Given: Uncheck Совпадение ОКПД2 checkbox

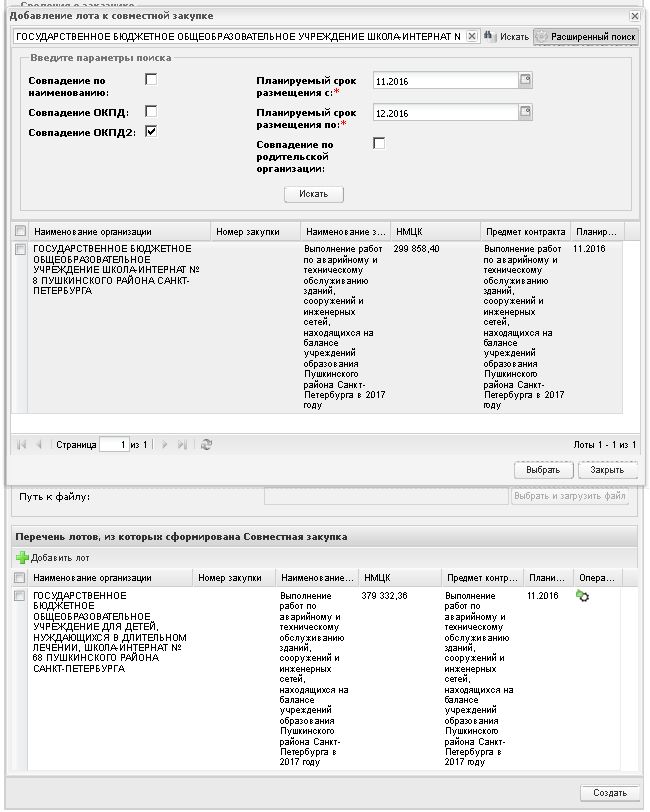Looking at the screenshot, I should [x=151, y=132].
